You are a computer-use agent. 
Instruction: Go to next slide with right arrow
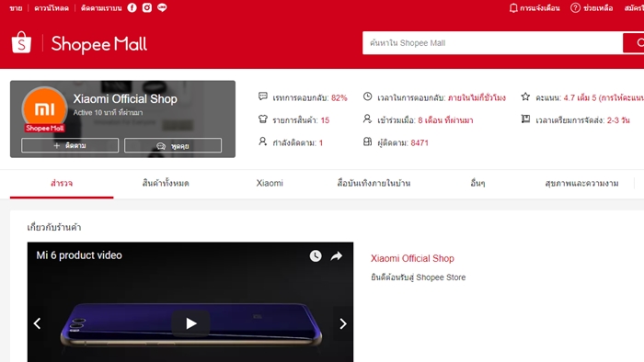coord(343,324)
